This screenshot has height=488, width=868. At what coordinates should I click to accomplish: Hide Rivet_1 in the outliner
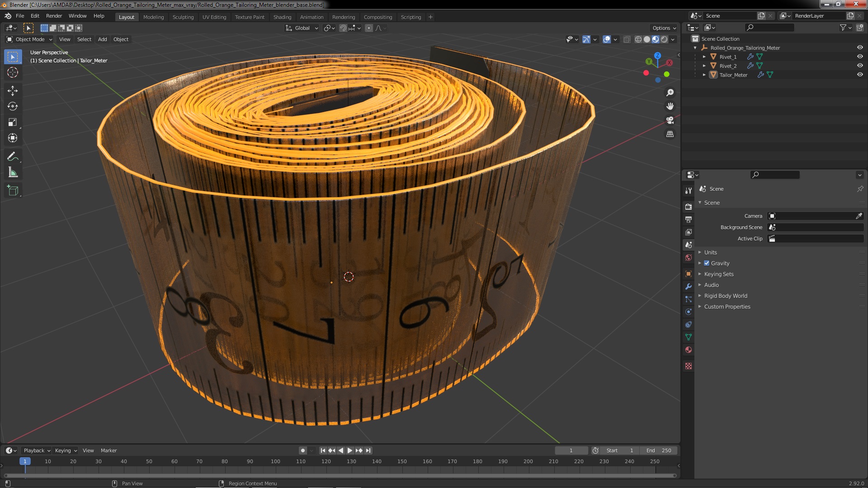[x=860, y=57]
